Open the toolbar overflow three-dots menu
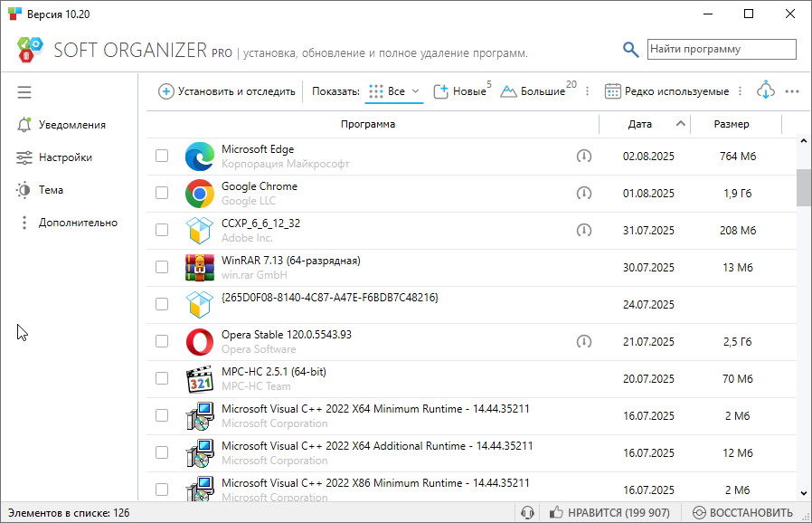Image resolution: width=812 pixels, height=523 pixels. tap(792, 91)
